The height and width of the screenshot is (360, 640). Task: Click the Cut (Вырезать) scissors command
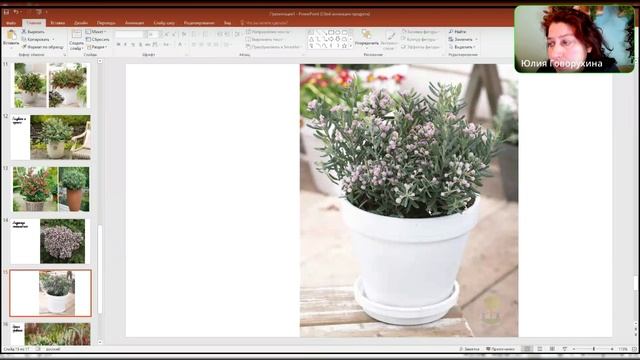click(33, 31)
